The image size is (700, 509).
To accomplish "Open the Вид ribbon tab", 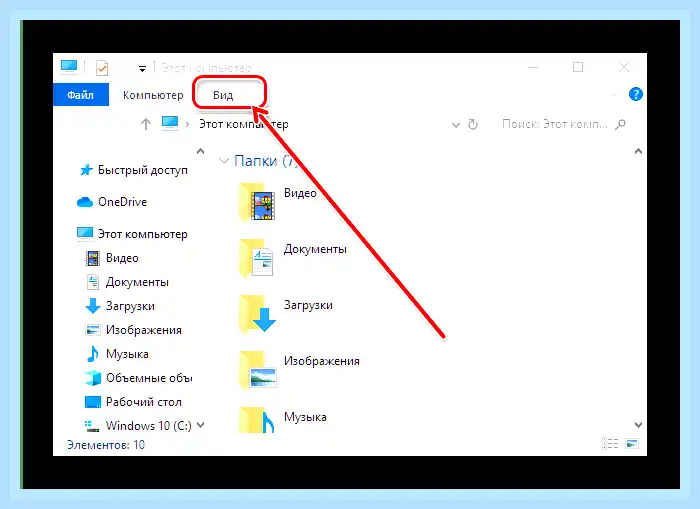I will [x=223, y=95].
